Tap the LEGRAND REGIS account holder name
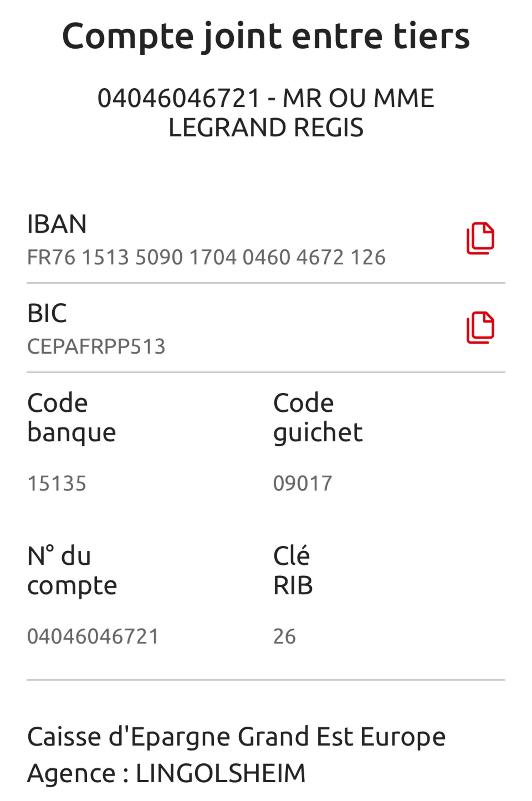Screen dimensions: 532x801 [266, 128]
